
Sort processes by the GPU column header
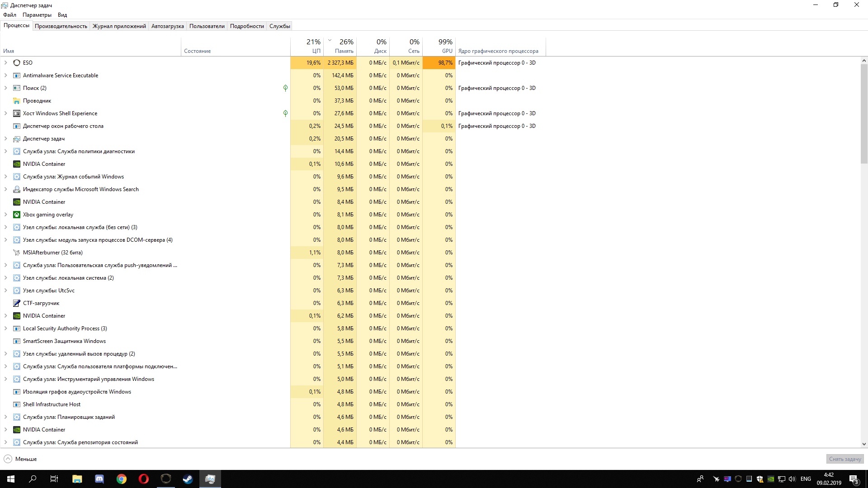click(x=439, y=46)
